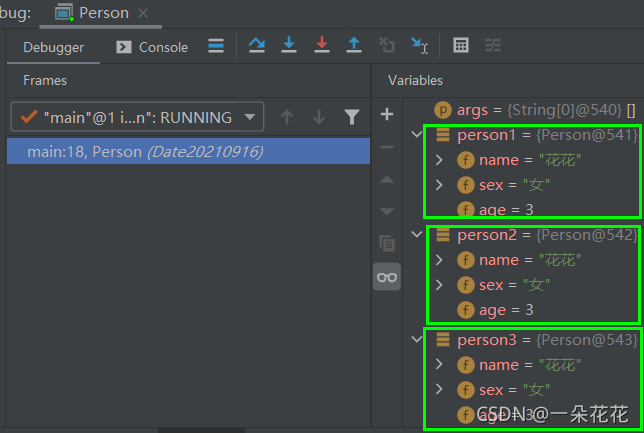Image resolution: width=644 pixels, height=433 pixels.
Task: Select the person1 = {Person@541} row
Action: point(536,135)
